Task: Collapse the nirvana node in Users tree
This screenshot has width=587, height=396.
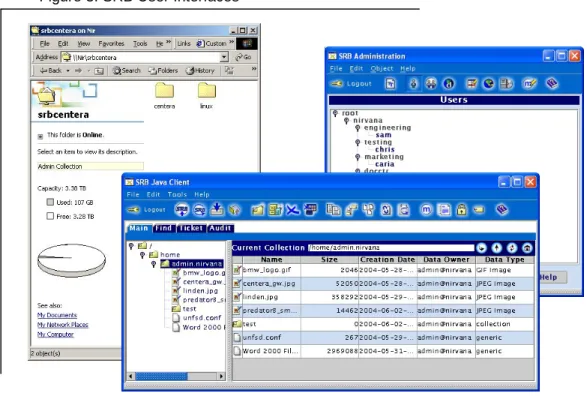Action: (346, 121)
